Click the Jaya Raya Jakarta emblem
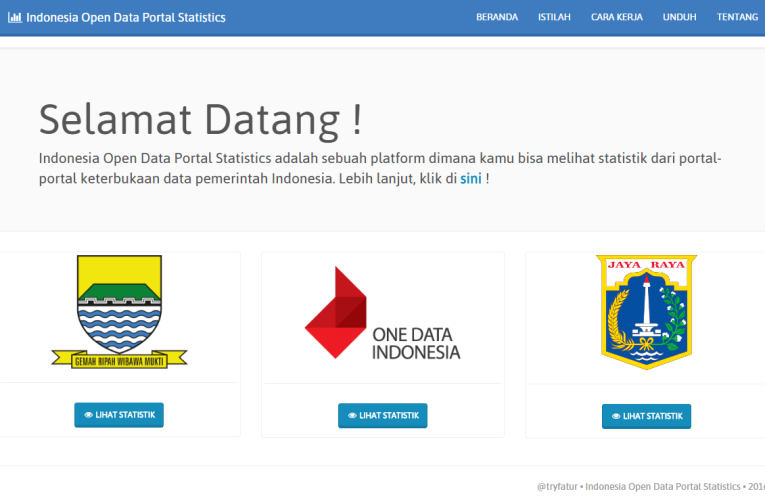The height and width of the screenshot is (500, 765). [x=646, y=312]
